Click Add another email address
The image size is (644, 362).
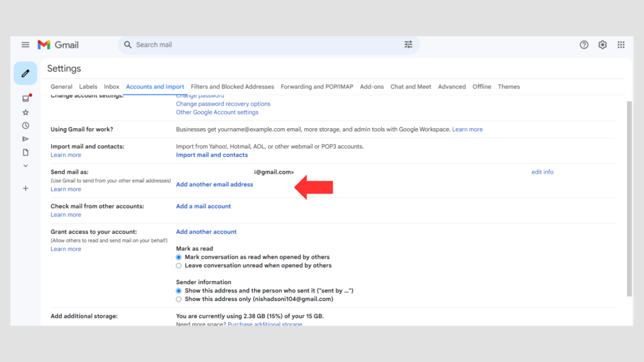point(214,184)
